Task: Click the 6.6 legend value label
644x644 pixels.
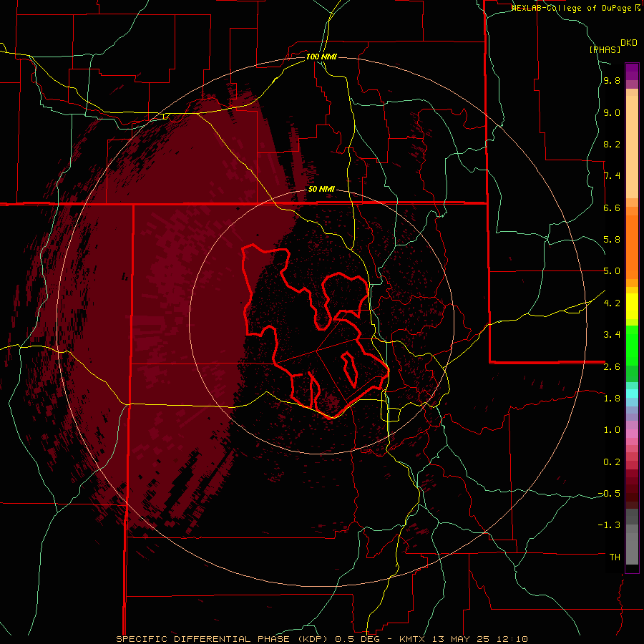Action: pos(612,208)
